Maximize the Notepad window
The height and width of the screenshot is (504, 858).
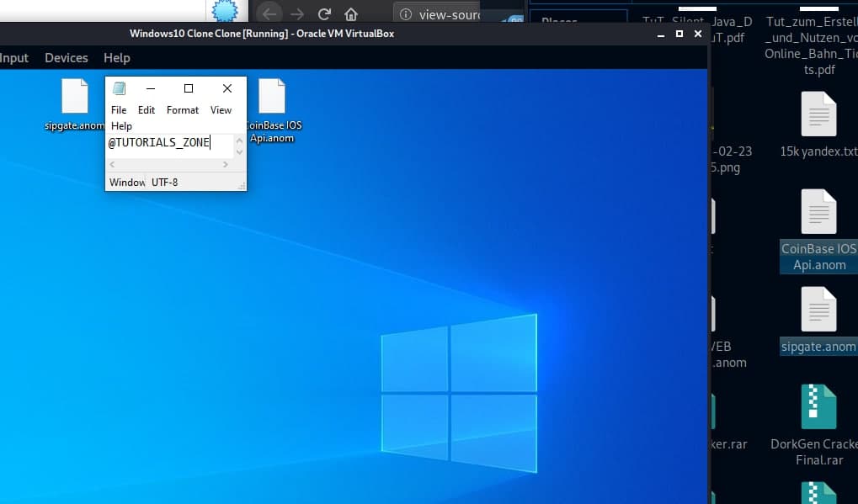pyautogui.click(x=189, y=88)
